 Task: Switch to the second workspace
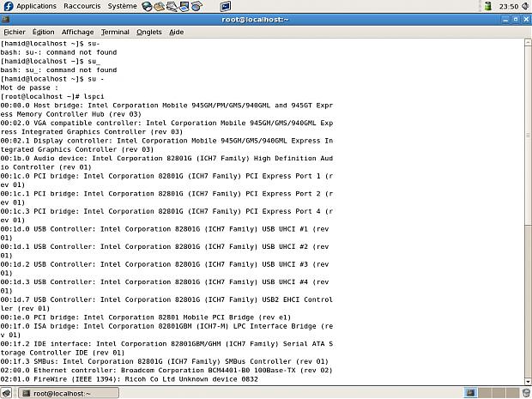point(485,393)
